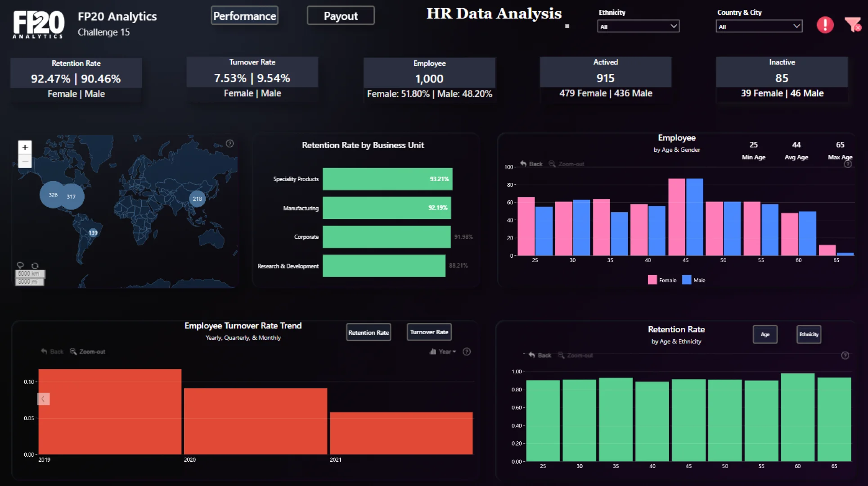Click the 2019 turnover bar
This screenshot has height=486, width=868.
pos(110,412)
